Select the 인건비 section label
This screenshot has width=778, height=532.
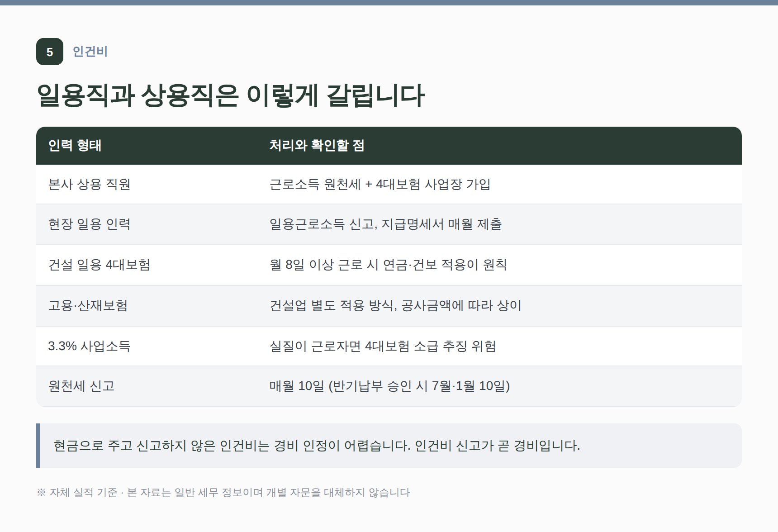coord(90,52)
